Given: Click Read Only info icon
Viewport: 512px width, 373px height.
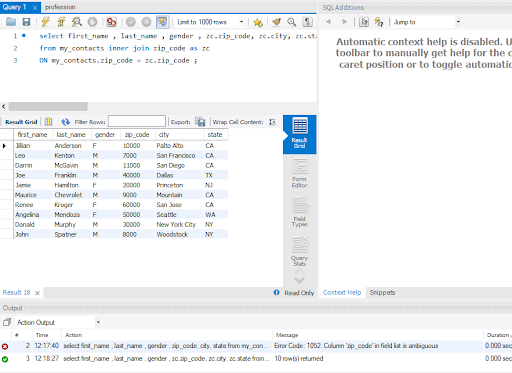Looking at the screenshot, I should [x=276, y=293].
